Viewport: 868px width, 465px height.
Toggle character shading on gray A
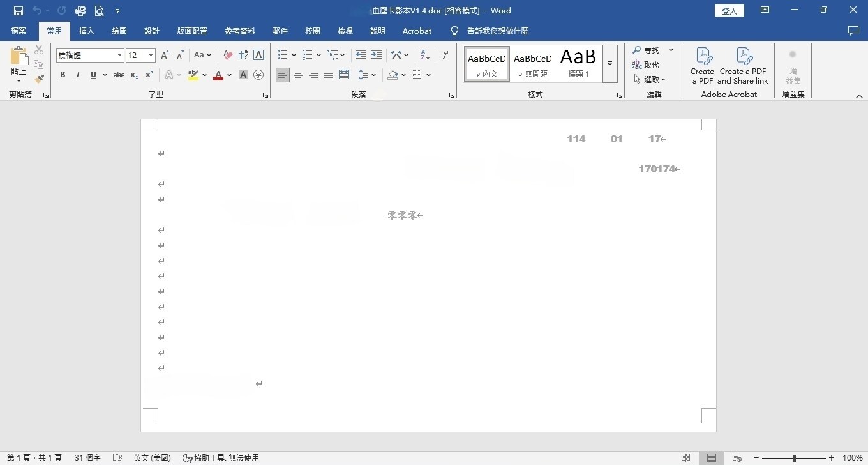tap(243, 75)
